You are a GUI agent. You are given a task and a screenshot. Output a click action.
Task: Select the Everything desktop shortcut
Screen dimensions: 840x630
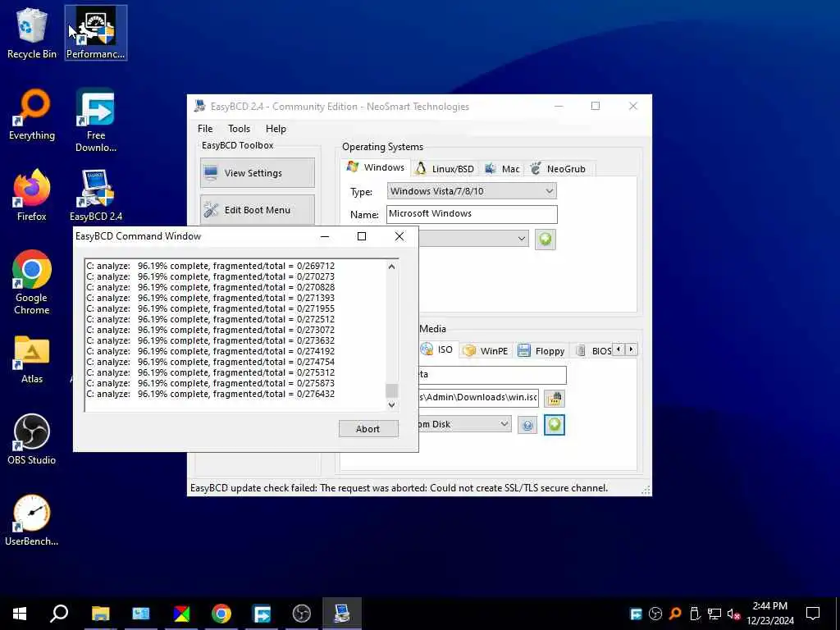click(x=32, y=115)
